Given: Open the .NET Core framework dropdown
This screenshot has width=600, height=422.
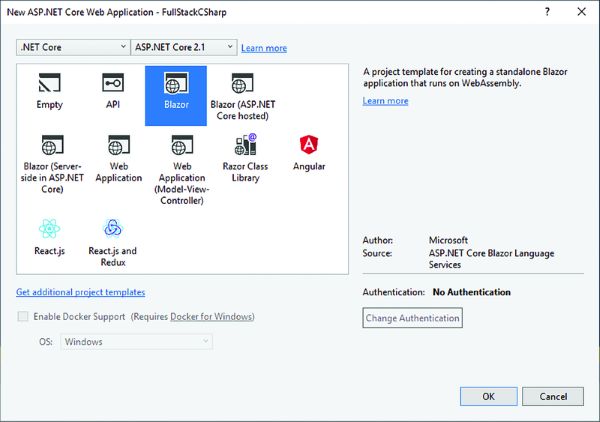Looking at the screenshot, I should click(74, 47).
